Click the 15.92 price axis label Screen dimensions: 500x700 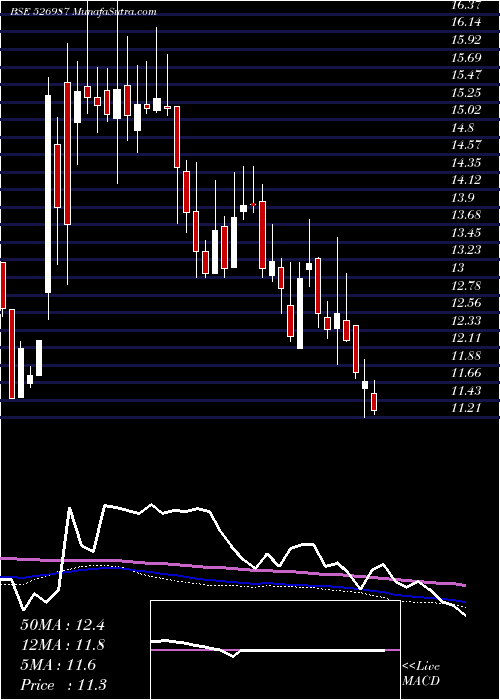466,40
